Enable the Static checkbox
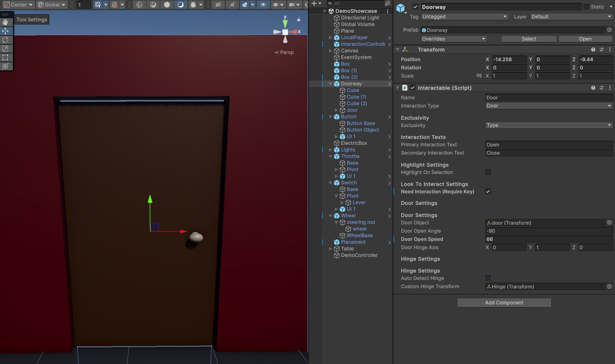The image size is (615, 364). [586, 7]
